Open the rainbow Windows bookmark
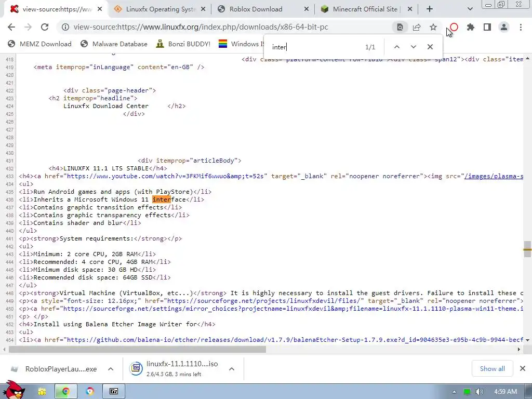532x399 pixels. pos(241,44)
